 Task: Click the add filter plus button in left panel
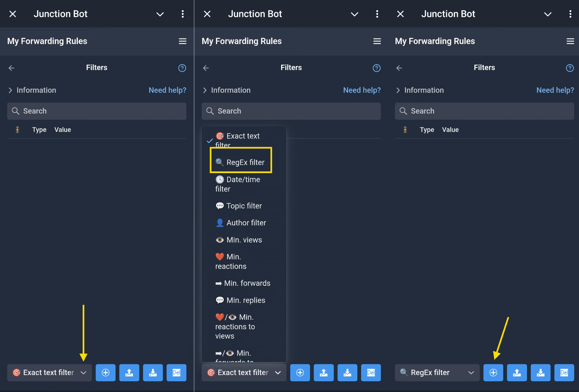(105, 372)
